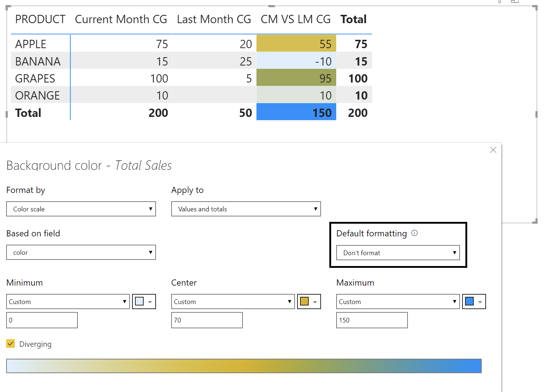The width and height of the screenshot is (549, 392).
Task: Click the diverging gradient preview bar
Action: coord(244,366)
